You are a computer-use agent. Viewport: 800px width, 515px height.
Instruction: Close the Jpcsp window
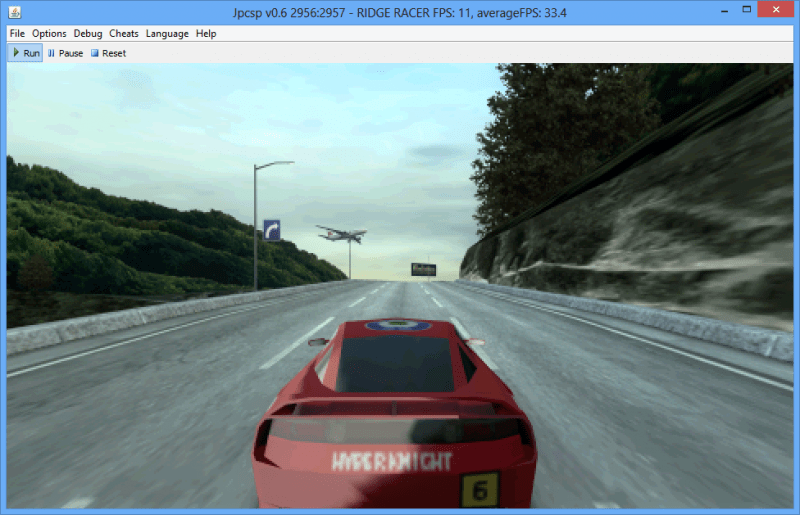[x=776, y=10]
